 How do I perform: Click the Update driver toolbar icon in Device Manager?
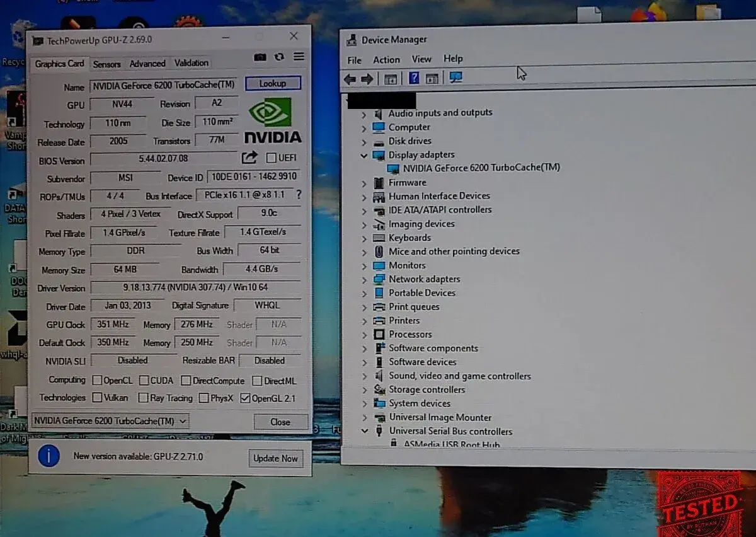coord(432,79)
